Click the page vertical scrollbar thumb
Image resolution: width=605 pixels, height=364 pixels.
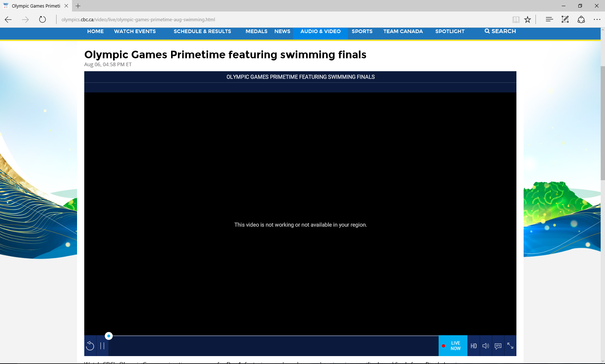tap(602, 123)
